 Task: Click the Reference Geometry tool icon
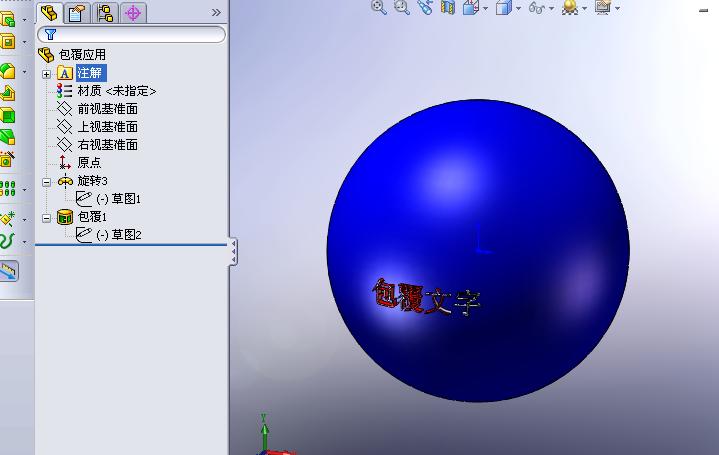[x=8, y=219]
